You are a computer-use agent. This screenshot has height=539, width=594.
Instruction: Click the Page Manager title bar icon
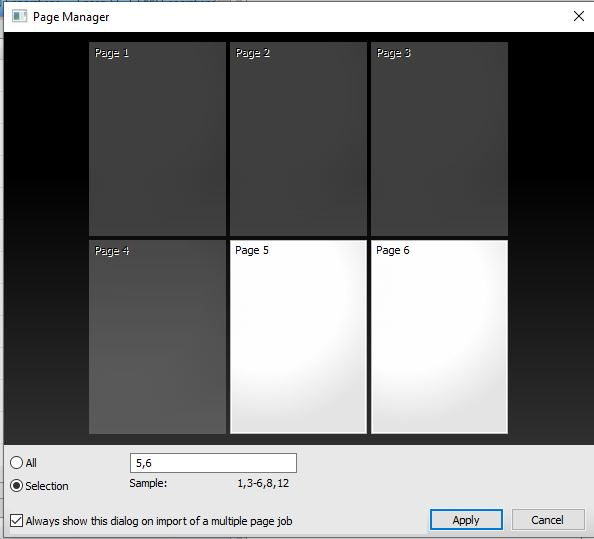tap(19, 16)
